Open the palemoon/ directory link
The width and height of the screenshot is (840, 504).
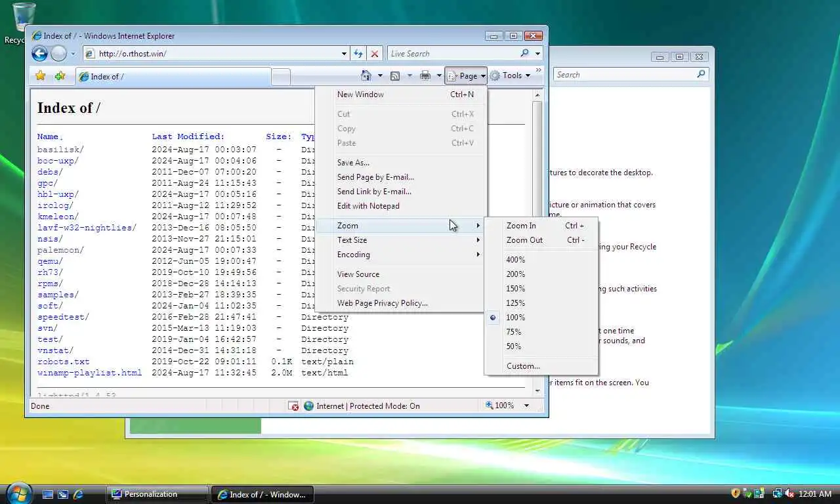pos(60,250)
